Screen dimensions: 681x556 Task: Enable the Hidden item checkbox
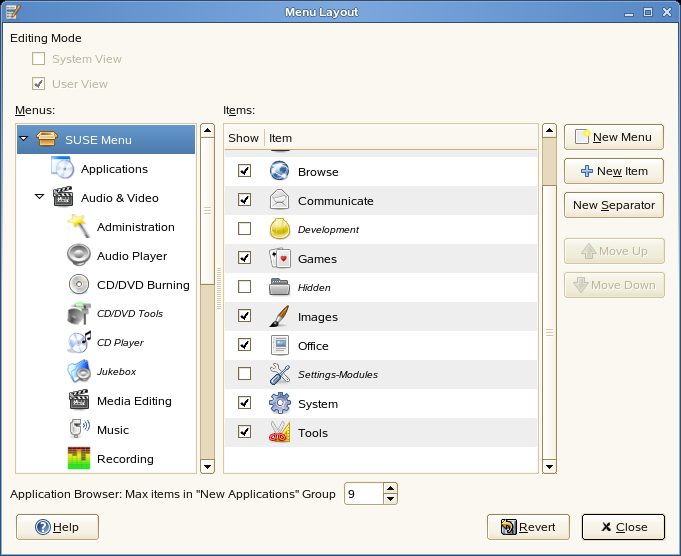(244, 288)
